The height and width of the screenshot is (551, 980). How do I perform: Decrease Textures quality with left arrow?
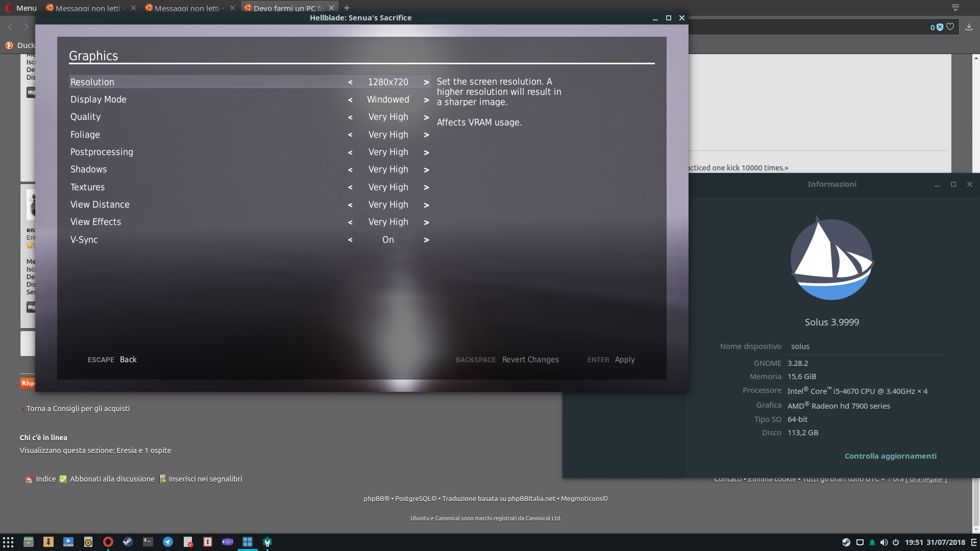pos(350,187)
